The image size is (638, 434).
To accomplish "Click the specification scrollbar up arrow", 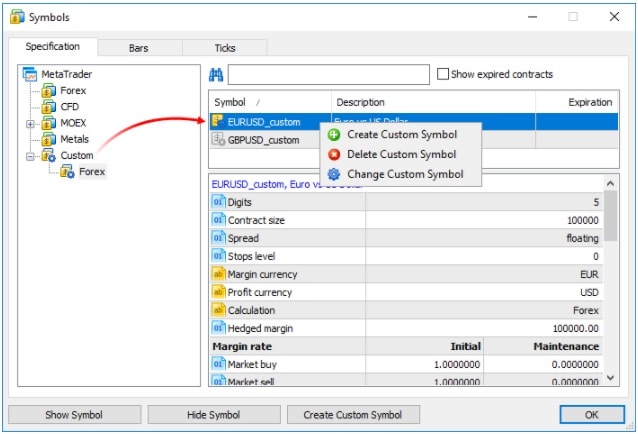I will pyautogui.click(x=610, y=183).
